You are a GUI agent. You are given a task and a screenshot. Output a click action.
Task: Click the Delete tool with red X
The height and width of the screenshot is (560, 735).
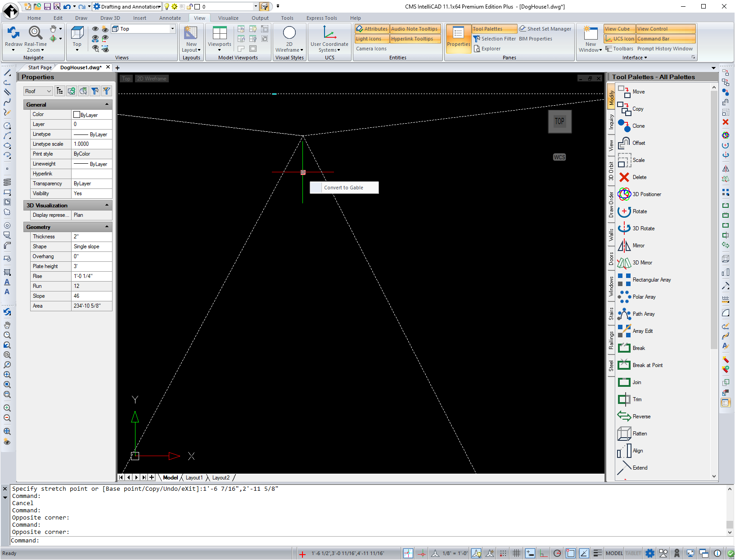click(632, 177)
